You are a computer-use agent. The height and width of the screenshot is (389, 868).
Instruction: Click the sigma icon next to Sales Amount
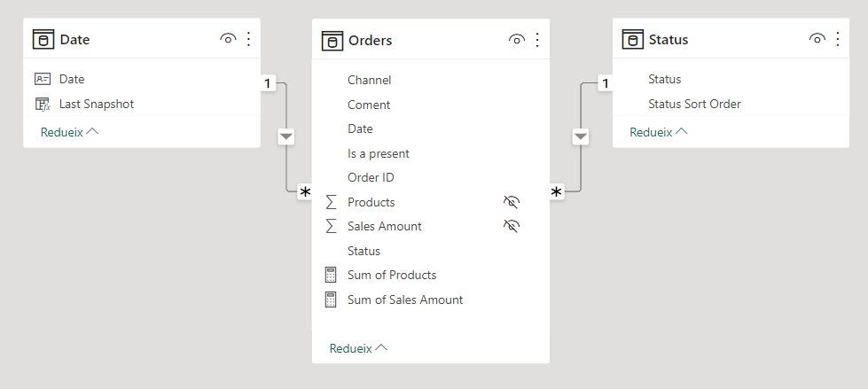332,226
